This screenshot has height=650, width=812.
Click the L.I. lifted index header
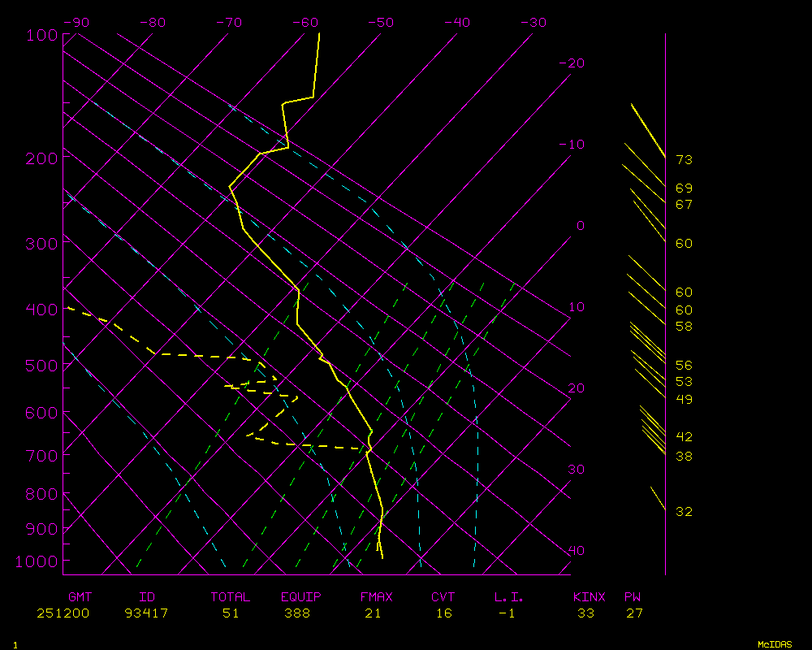coord(509,597)
